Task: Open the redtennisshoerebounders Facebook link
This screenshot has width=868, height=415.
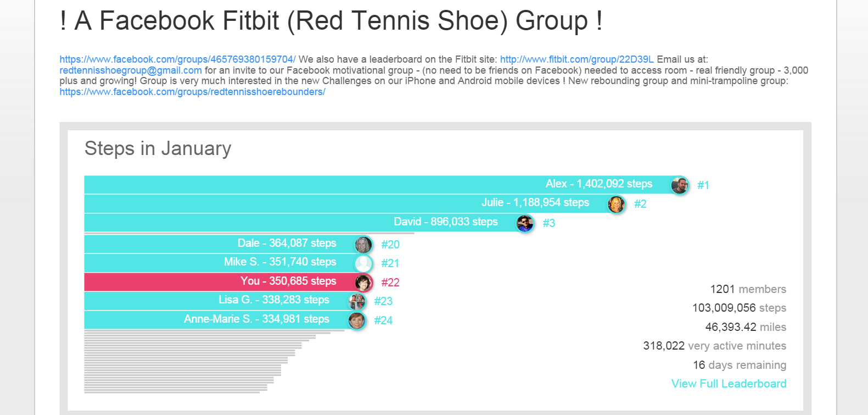Action: pyautogui.click(x=192, y=92)
